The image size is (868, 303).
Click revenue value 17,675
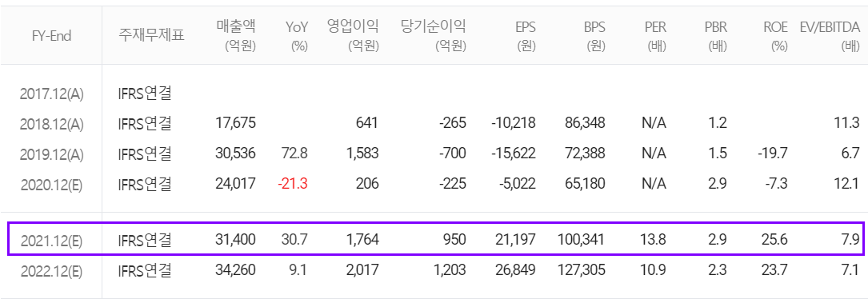235,123
